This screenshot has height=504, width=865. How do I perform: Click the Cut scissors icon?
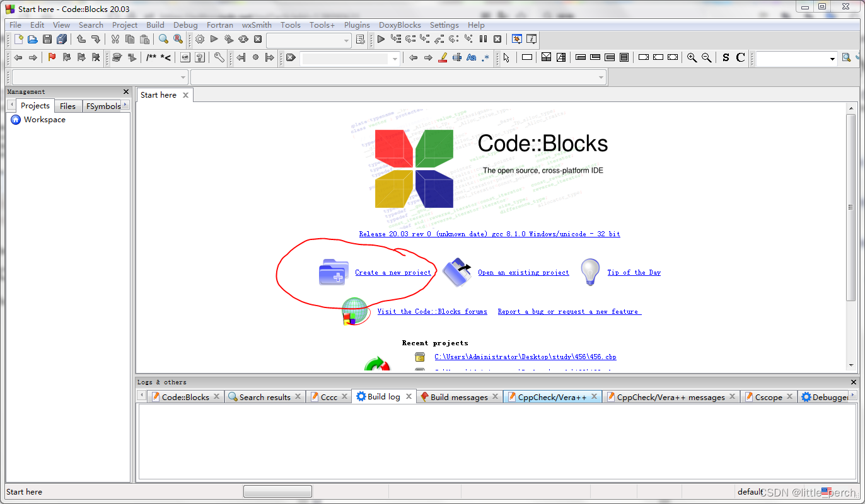pos(115,39)
